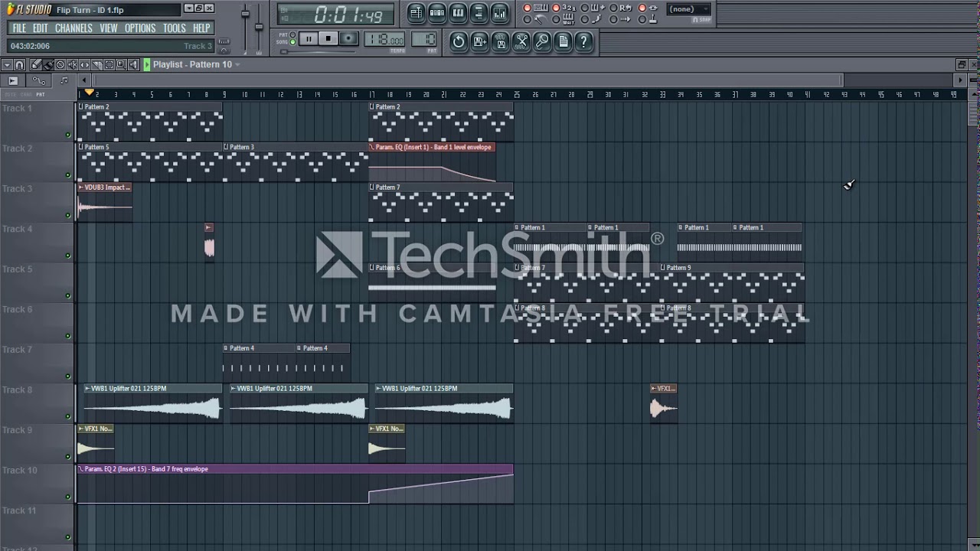The width and height of the screenshot is (980, 551).
Task: Select the Mute tool in Playlist toolbar
Action: pyautogui.click(x=72, y=64)
